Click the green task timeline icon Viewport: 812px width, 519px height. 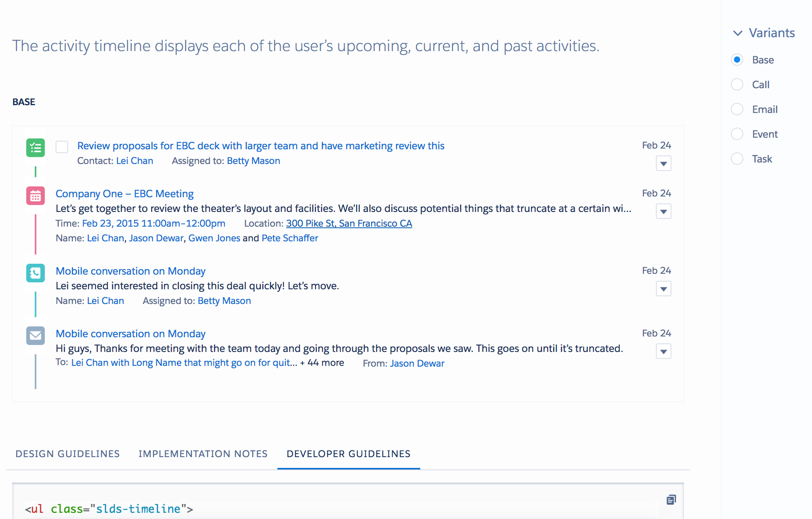click(35, 148)
